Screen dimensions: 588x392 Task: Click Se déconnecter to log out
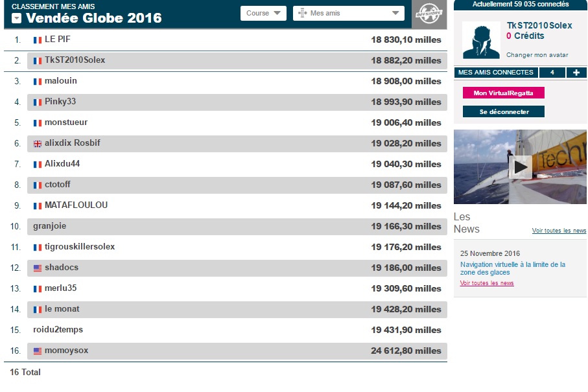click(504, 112)
